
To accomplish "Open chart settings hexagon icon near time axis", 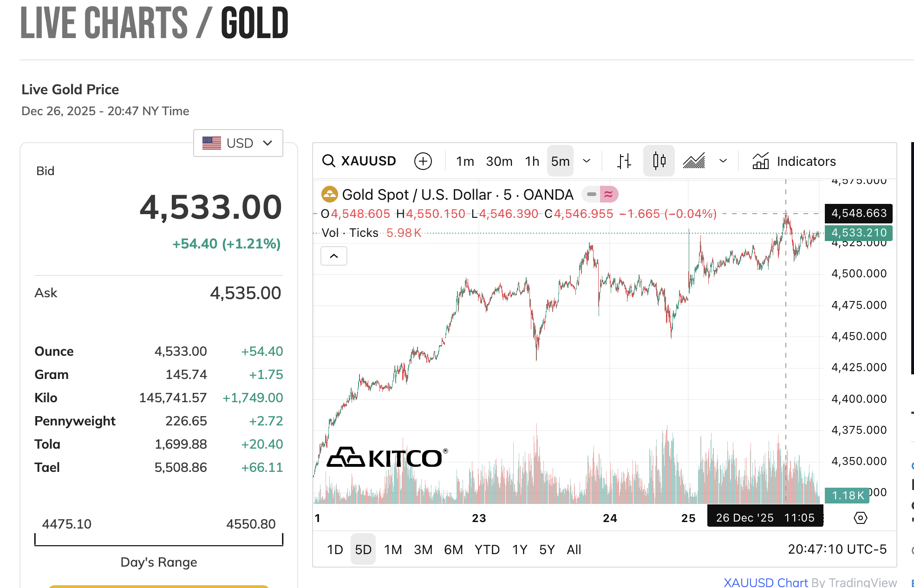I will pos(860,517).
